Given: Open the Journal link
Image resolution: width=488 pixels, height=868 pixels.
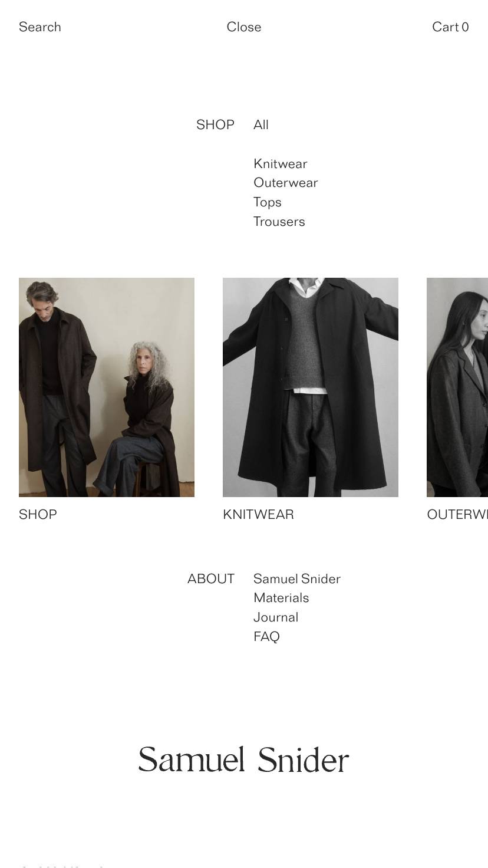Looking at the screenshot, I should (276, 617).
